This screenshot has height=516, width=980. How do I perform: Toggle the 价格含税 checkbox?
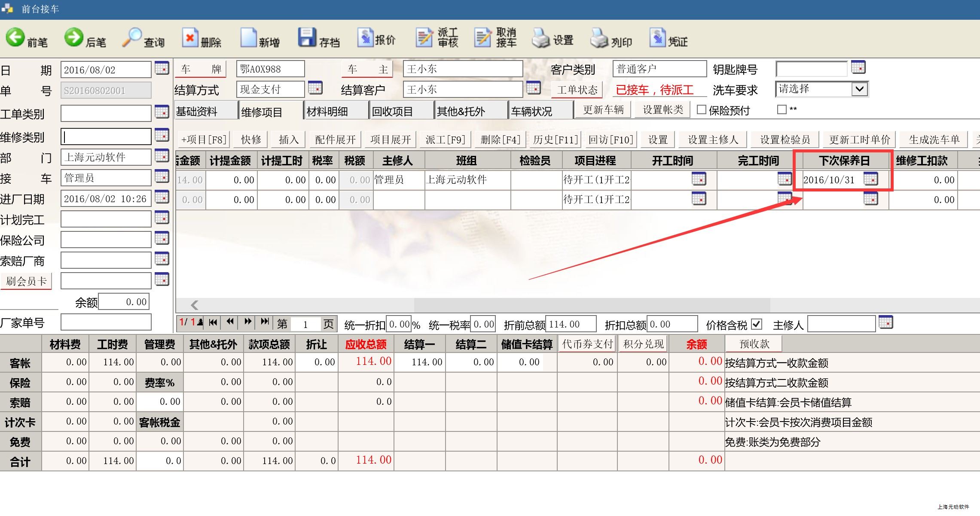coord(757,324)
